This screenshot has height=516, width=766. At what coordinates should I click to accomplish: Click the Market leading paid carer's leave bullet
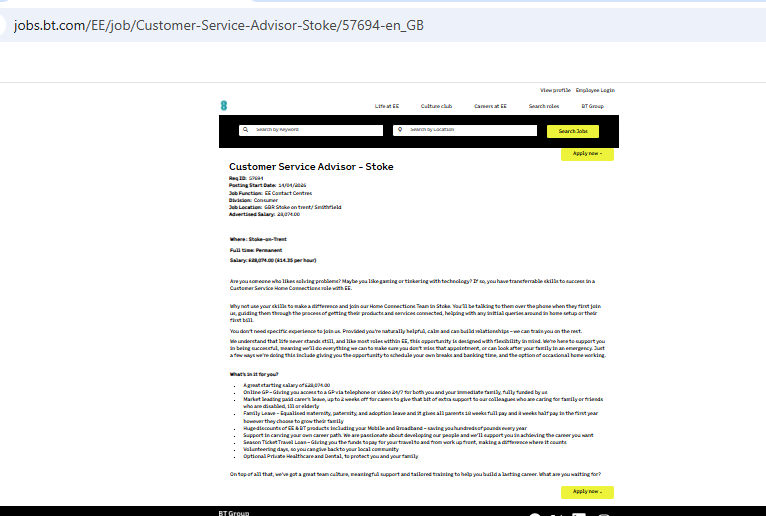pyautogui.click(x=423, y=403)
